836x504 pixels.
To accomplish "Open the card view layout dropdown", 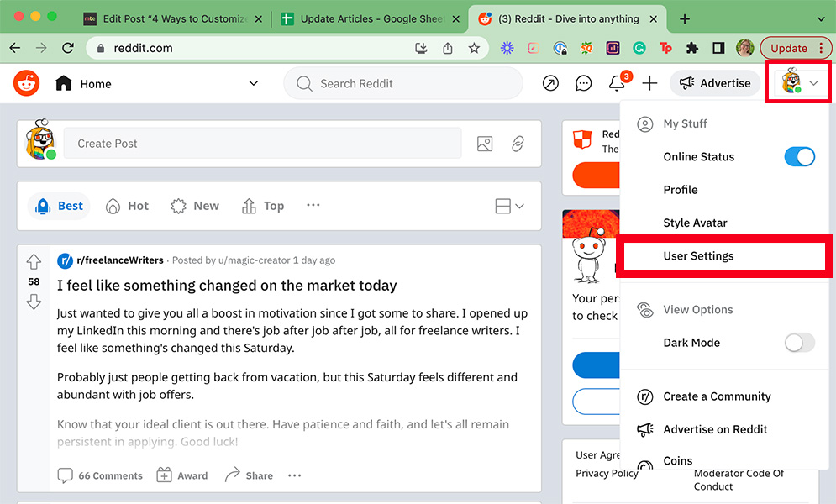I will [x=509, y=206].
